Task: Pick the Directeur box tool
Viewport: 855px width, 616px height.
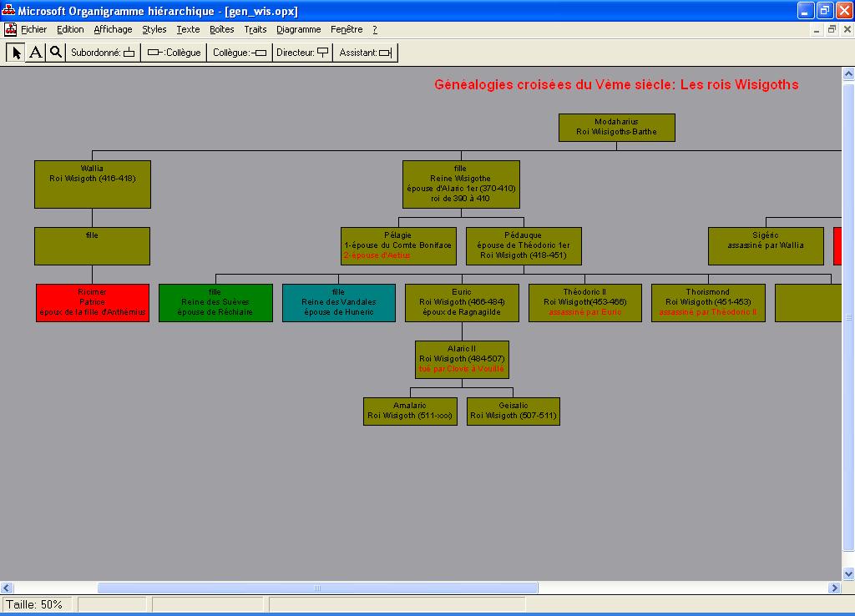Action: [x=302, y=53]
